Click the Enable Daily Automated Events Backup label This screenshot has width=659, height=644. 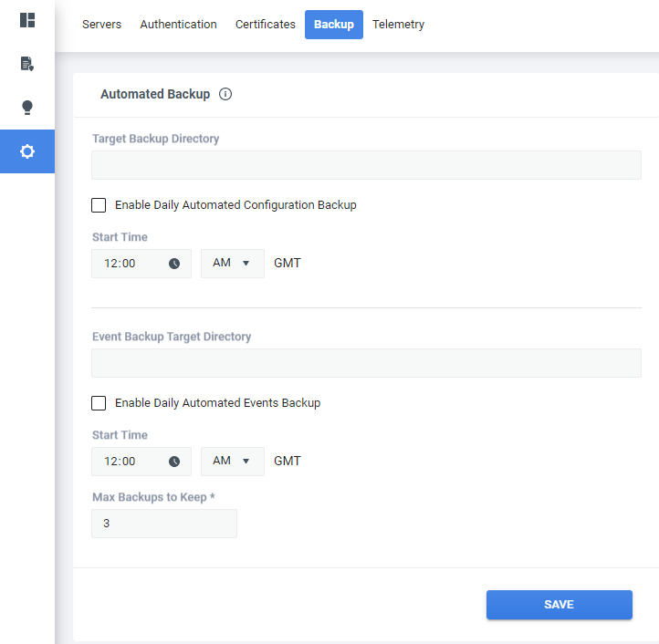[218, 403]
